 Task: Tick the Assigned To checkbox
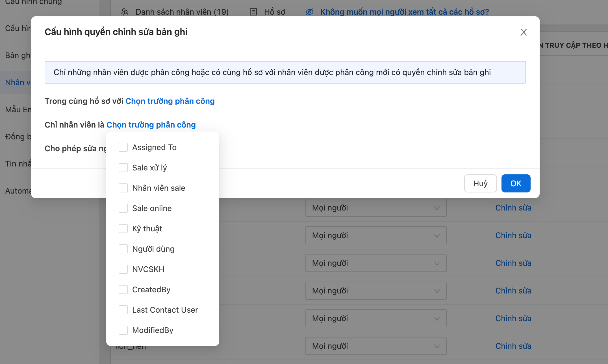click(x=123, y=147)
